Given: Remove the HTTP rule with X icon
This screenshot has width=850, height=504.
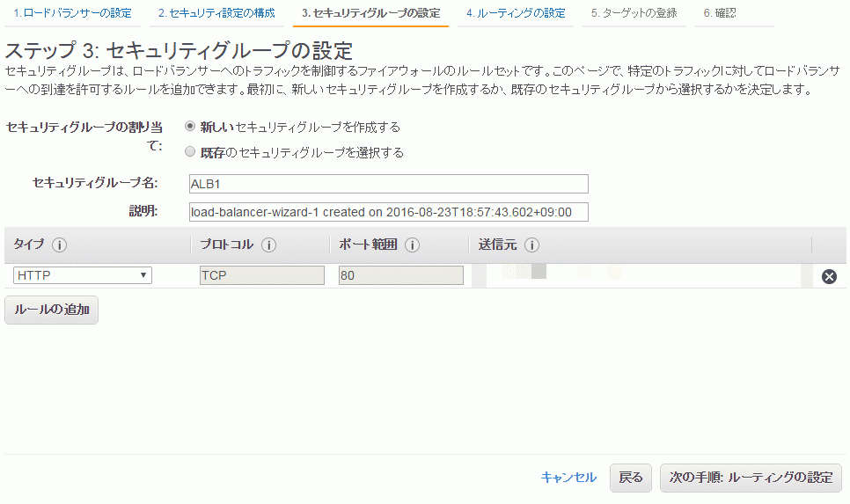Looking at the screenshot, I should [x=829, y=276].
